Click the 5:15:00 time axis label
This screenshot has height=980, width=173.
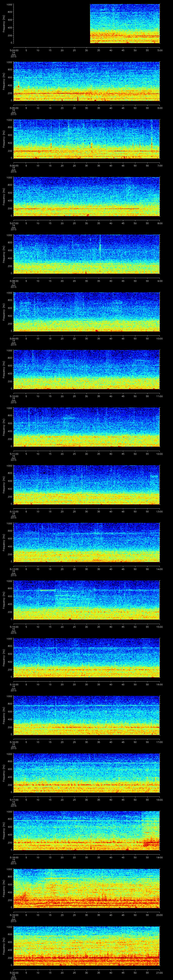[x=14, y=684]
